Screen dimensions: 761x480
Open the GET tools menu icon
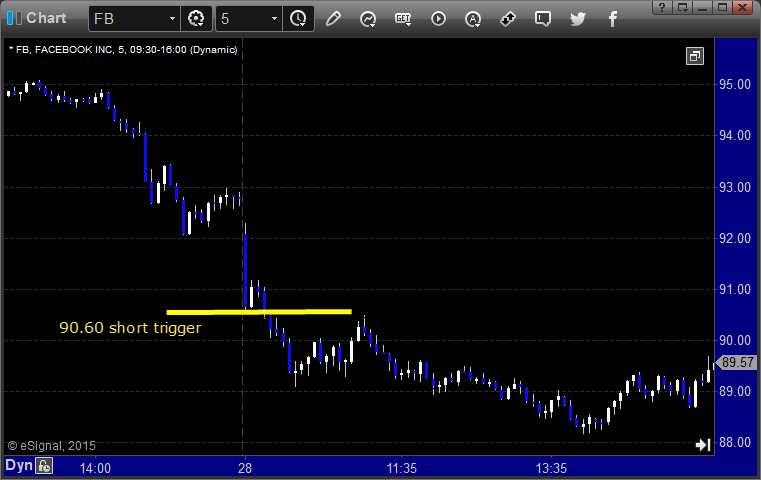click(x=403, y=19)
